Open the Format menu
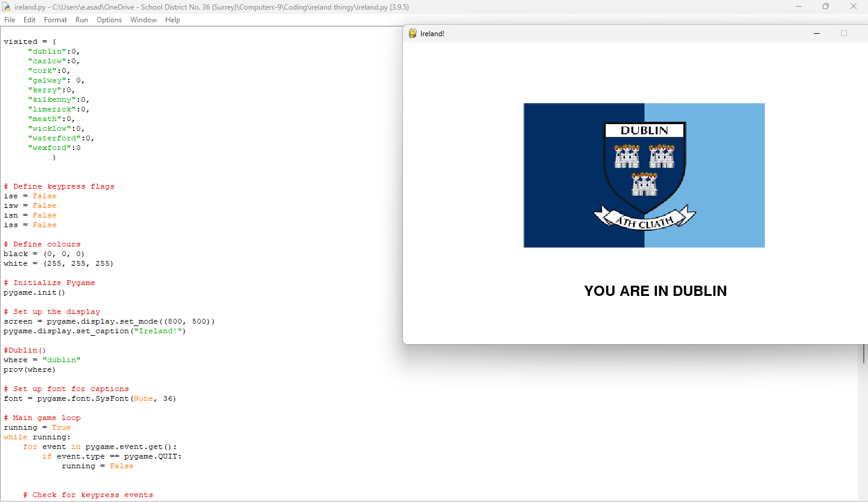Viewport: 868px width, 502px height. pyautogui.click(x=55, y=20)
